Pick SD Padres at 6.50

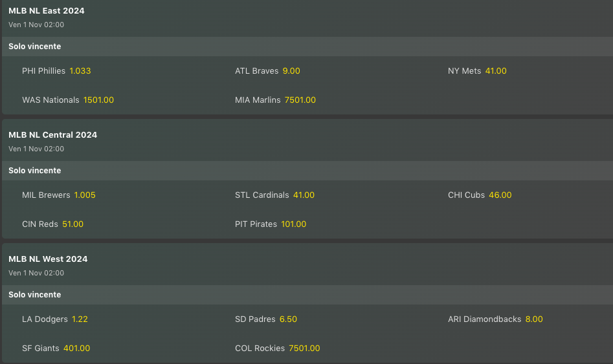[288, 319]
